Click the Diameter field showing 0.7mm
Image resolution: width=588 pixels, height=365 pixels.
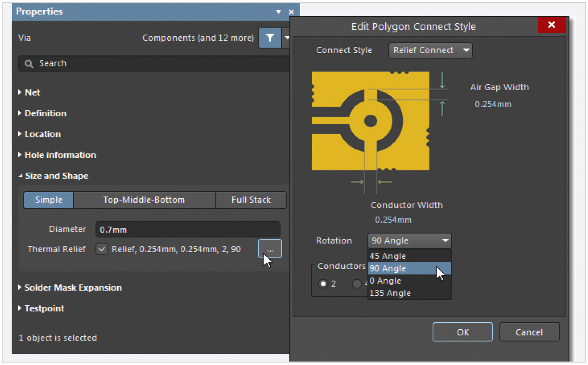tap(188, 230)
